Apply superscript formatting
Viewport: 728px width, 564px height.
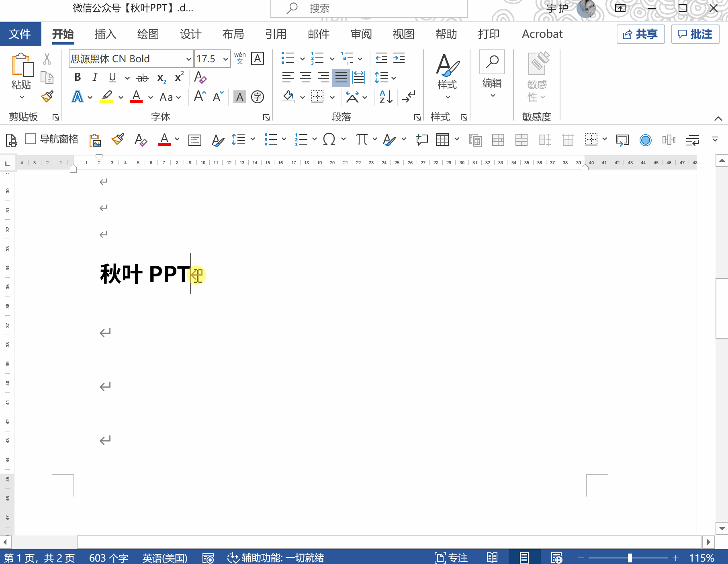(x=179, y=77)
